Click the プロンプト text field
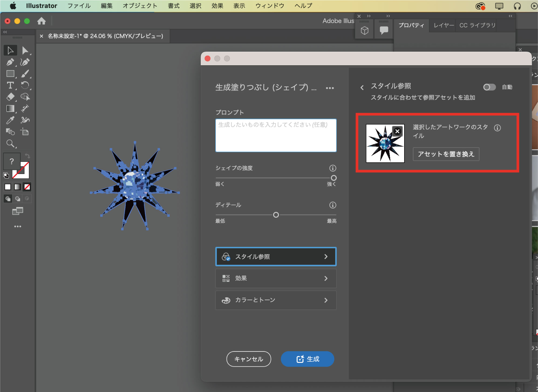Viewport: 538px width, 392px height. pos(276,135)
